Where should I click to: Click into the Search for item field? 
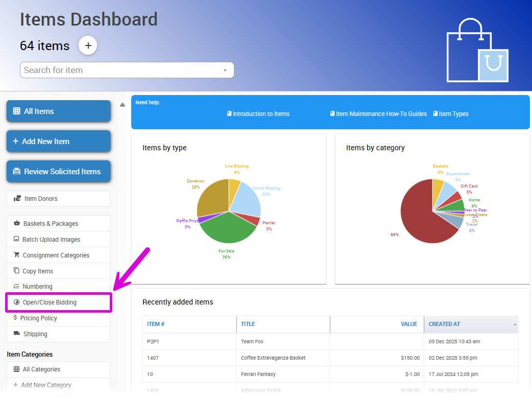click(x=120, y=71)
